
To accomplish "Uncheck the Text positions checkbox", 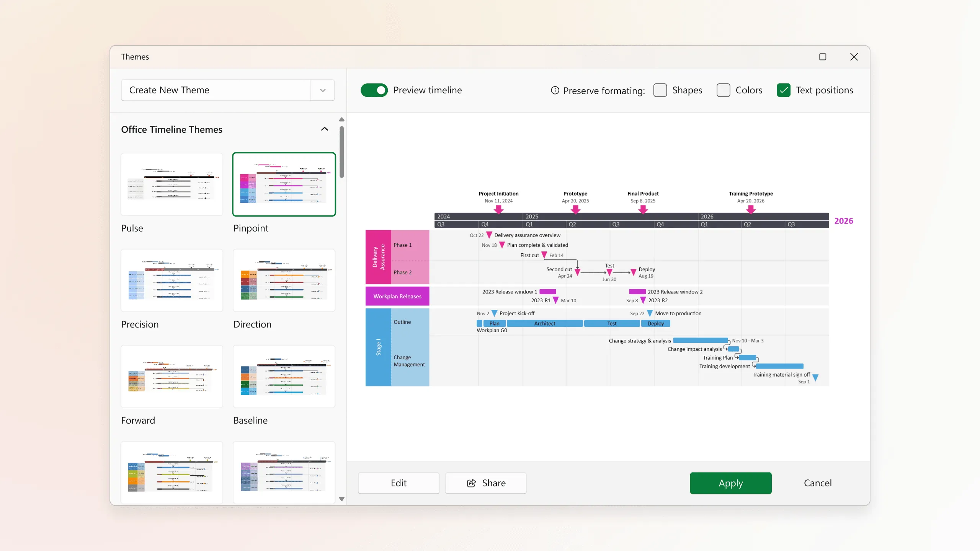I will click(x=783, y=90).
